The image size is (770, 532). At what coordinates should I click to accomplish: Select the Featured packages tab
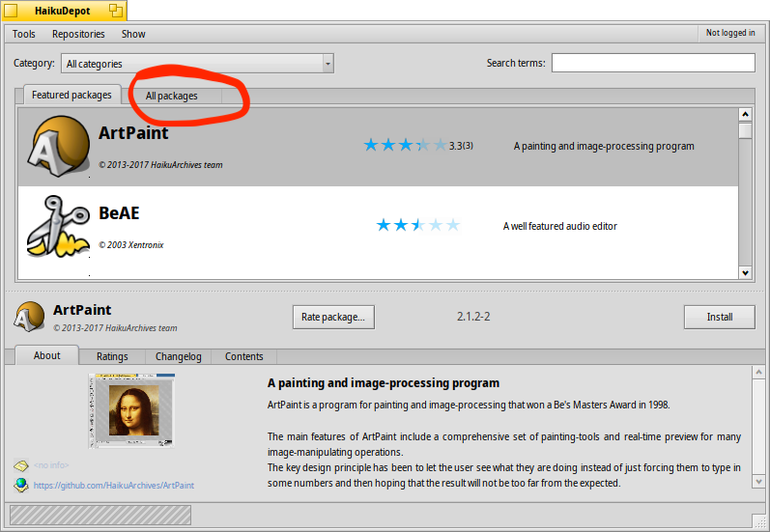(71, 95)
